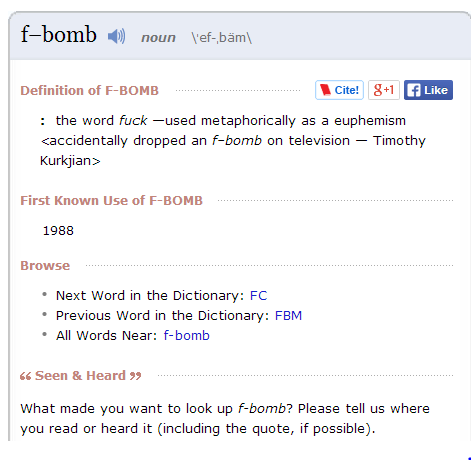The image size is (471, 460).
Task: Click the Cite! button
Action: [x=339, y=90]
